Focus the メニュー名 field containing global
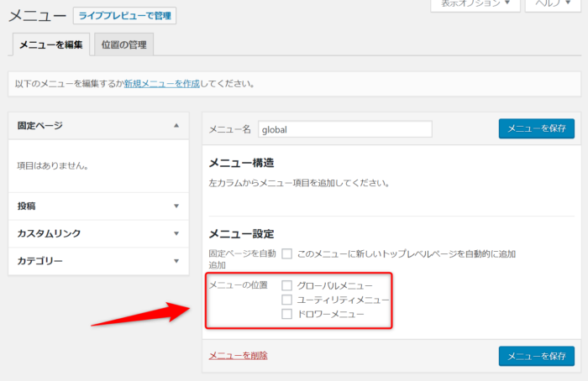The height and width of the screenshot is (381, 588). point(344,129)
